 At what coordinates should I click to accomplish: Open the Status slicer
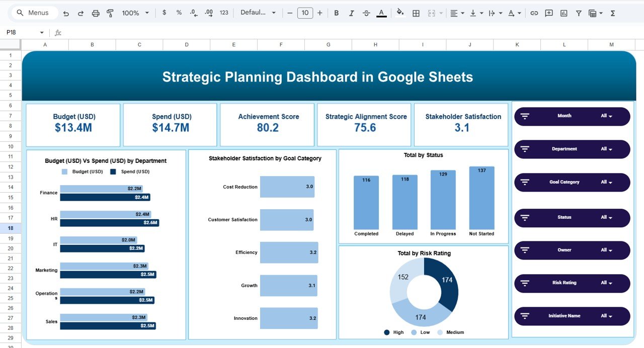(572, 218)
